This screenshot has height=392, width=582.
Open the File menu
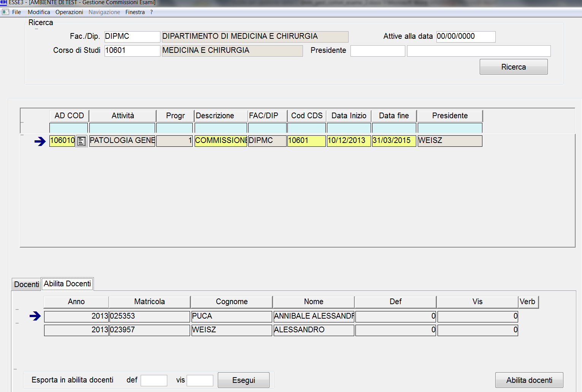(16, 12)
